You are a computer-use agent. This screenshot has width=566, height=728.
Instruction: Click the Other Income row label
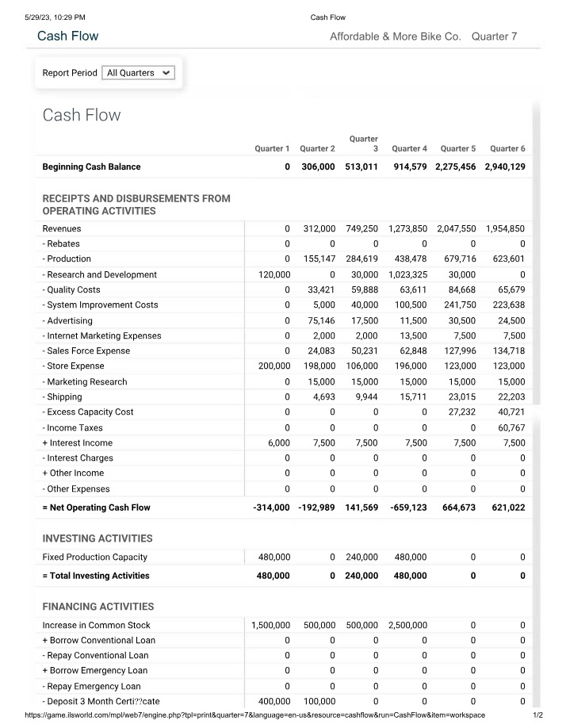pyautogui.click(x=73, y=473)
